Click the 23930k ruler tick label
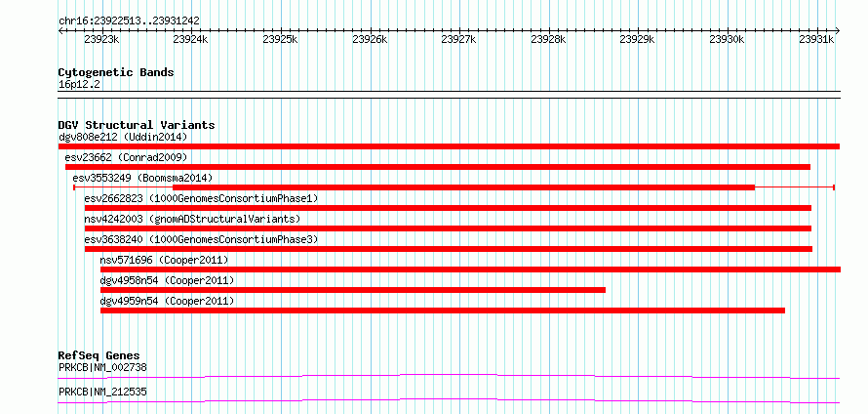 [728, 39]
